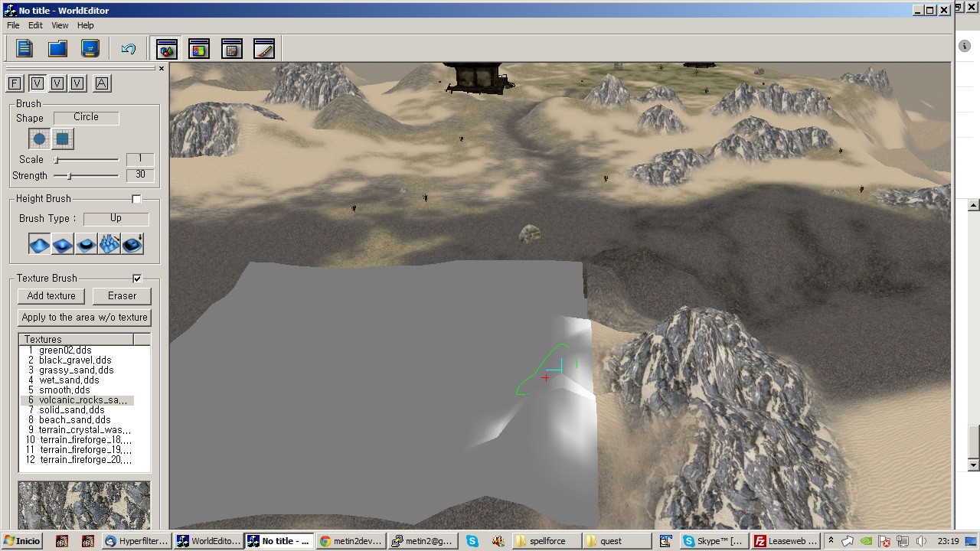The height and width of the screenshot is (551, 980).
Task: Choose the down-arrow height brush icon
Action: pyautogui.click(x=133, y=245)
